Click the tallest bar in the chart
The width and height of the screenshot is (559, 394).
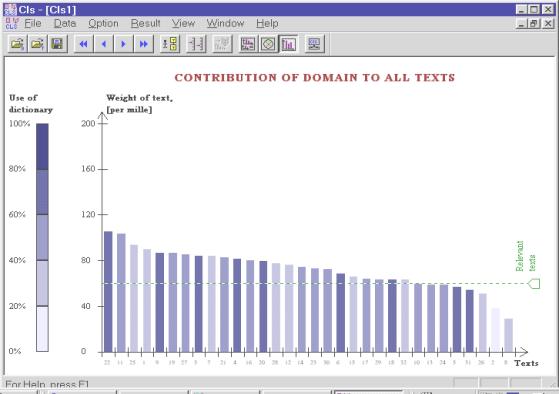(108, 292)
